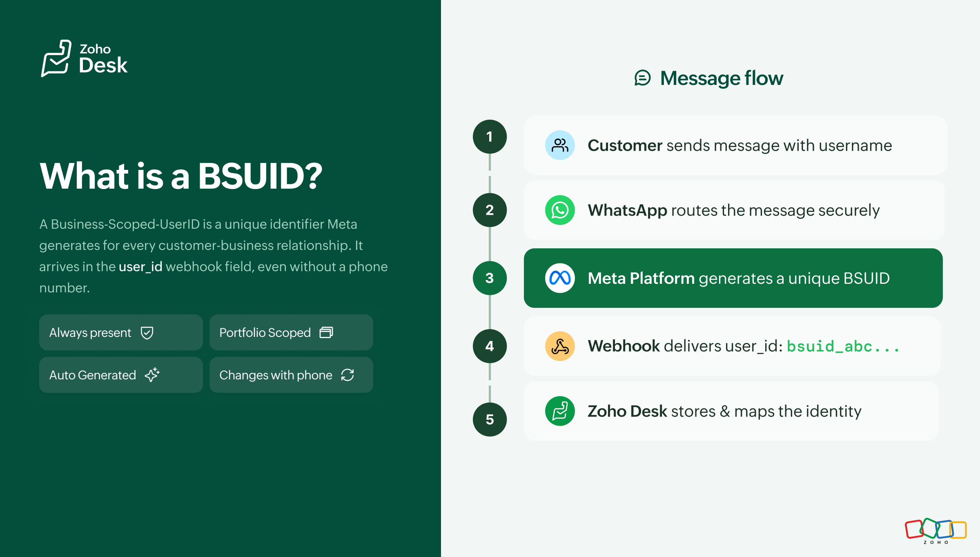
Task: Click the green Zoho Desk icon in step 5
Action: [560, 411]
